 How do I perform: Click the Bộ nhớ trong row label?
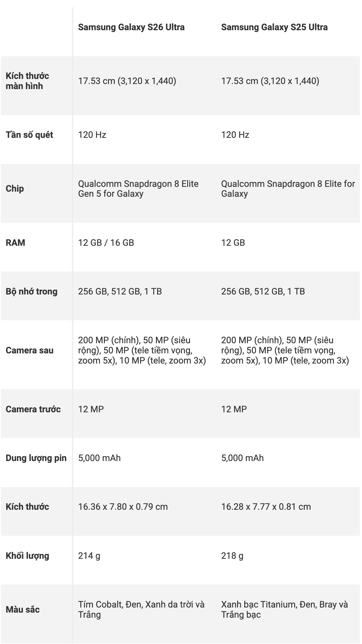(31, 292)
